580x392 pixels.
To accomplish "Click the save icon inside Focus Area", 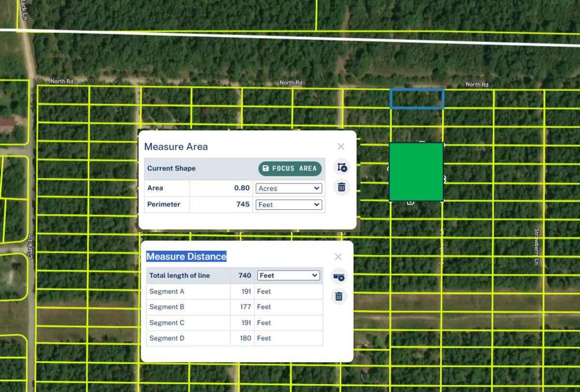I will (x=265, y=168).
